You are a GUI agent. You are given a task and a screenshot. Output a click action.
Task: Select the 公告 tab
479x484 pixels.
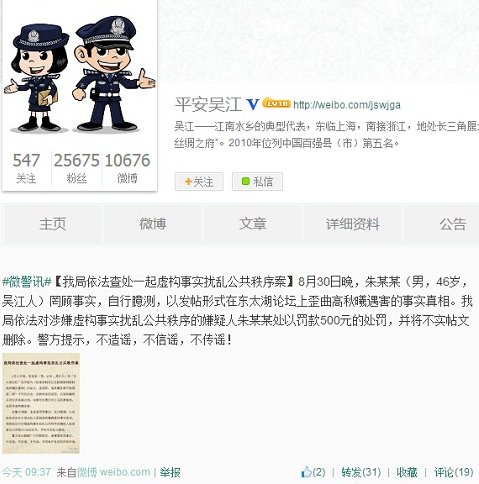click(442, 224)
